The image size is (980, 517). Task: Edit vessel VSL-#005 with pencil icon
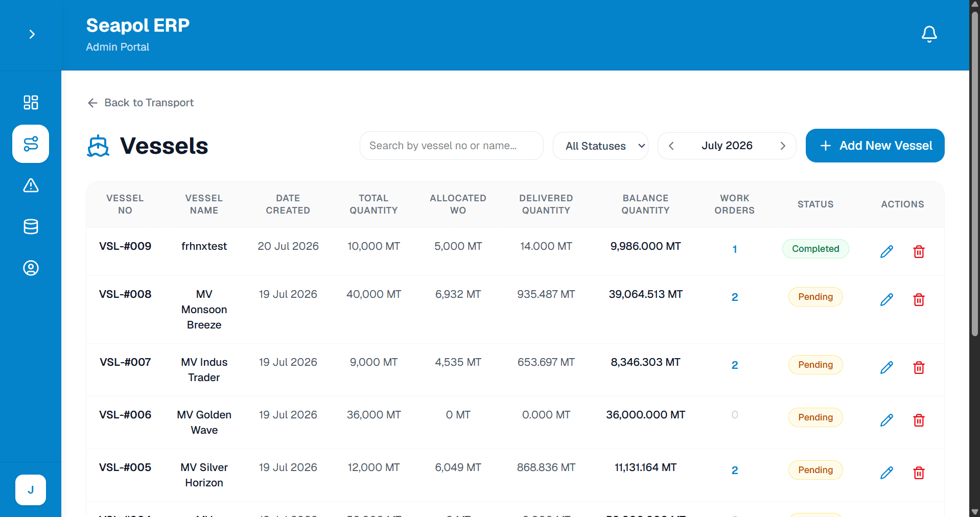pyautogui.click(x=886, y=473)
